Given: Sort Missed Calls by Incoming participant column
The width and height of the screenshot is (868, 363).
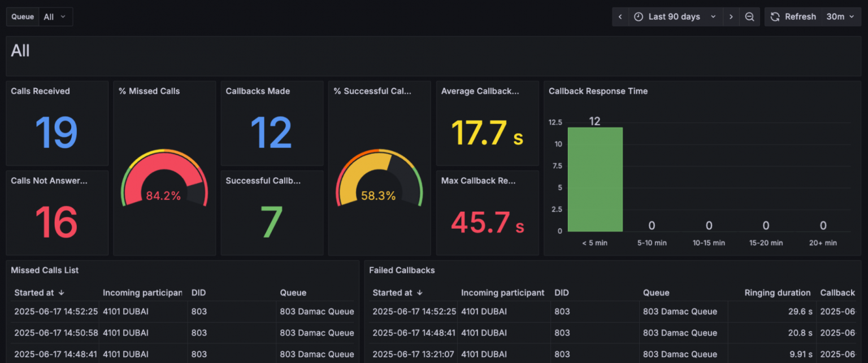Looking at the screenshot, I should click(142, 292).
